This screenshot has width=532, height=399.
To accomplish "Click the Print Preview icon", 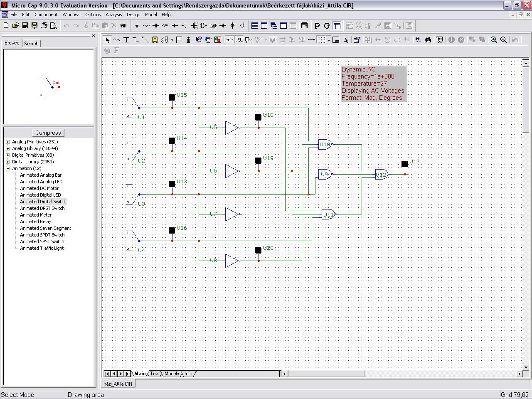I will tap(54, 26).
